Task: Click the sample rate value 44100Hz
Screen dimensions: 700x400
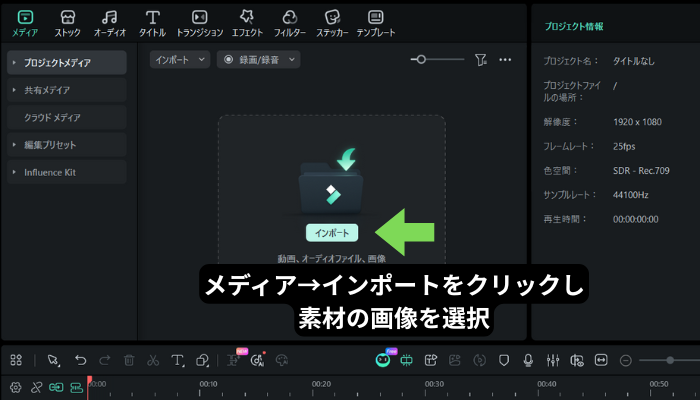Action: coord(630,195)
